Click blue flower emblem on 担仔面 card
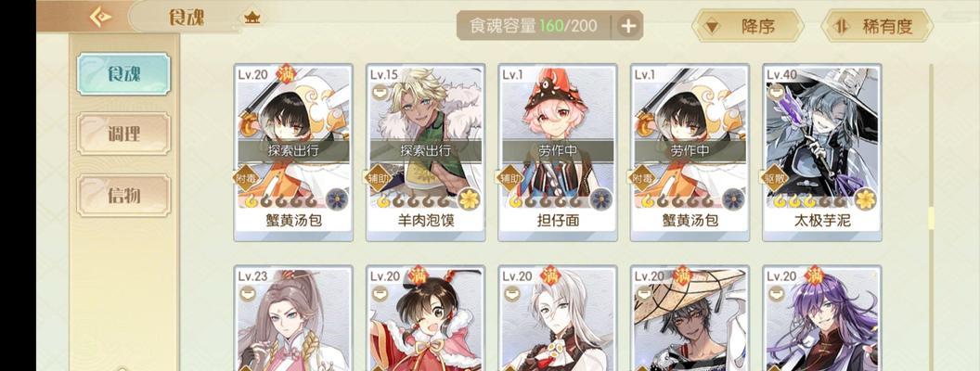Viewport: 980px width, 371px height. [601, 199]
